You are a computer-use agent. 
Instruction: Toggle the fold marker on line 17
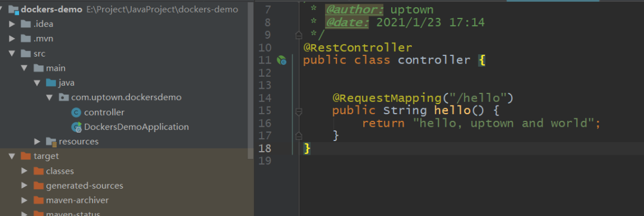coord(299,135)
